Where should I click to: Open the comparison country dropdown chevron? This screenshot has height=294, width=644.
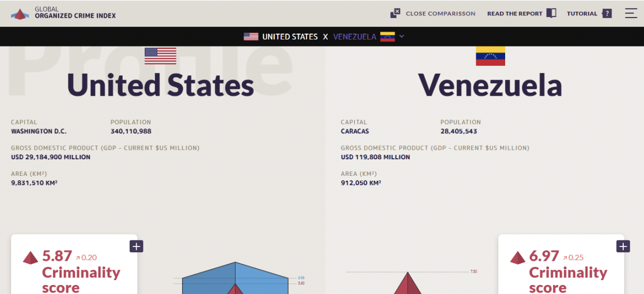click(402, 36)
